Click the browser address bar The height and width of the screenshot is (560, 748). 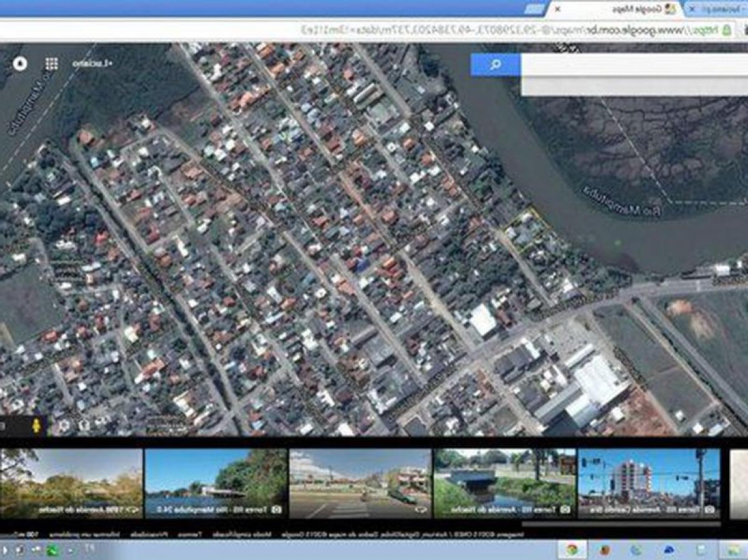499,29
